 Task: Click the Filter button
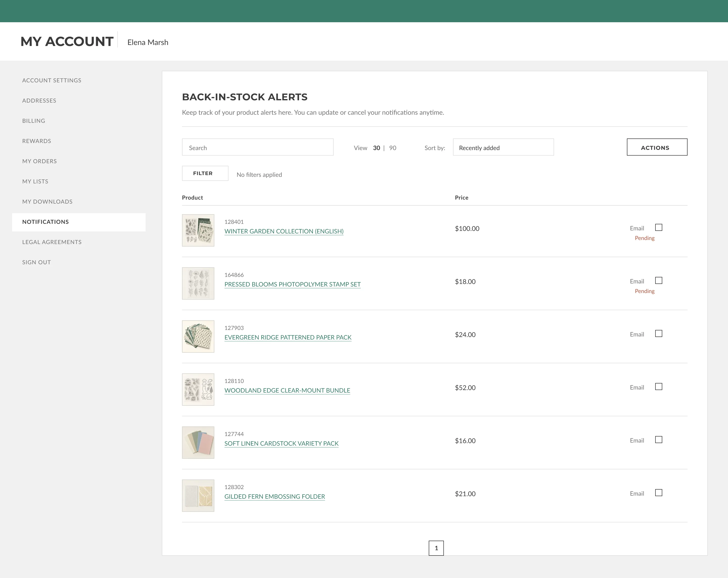pos(205,173)
